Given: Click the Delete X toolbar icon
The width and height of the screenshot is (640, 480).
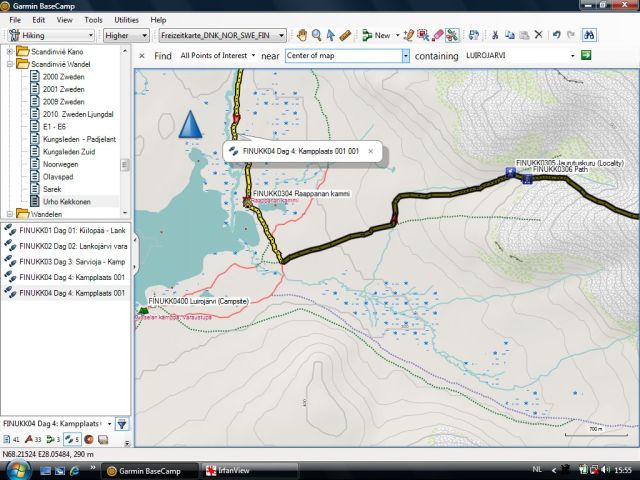Looking at the screenshot, I should (538, 35).
